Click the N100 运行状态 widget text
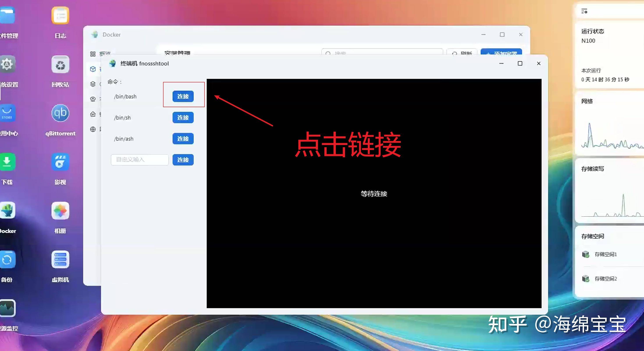This screenshot has width=644, height=351. 588,41
